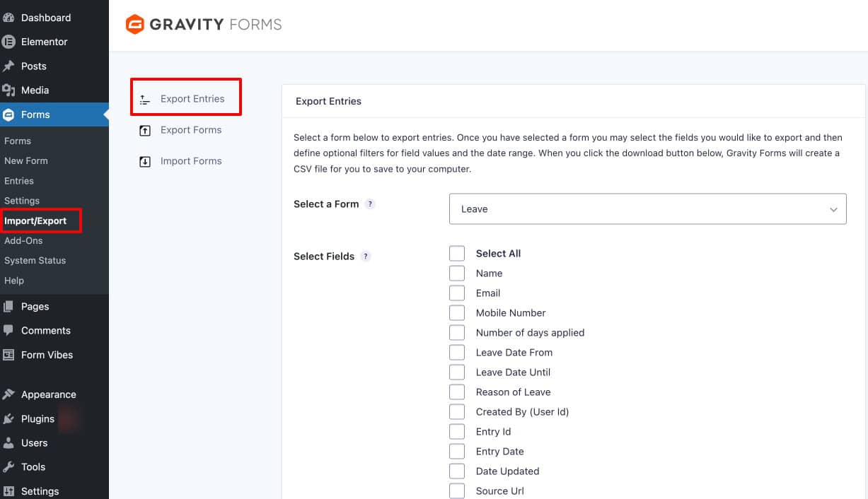Open the Comments menu link
This screenshot has height=499, width=868.
click(46, 330)
